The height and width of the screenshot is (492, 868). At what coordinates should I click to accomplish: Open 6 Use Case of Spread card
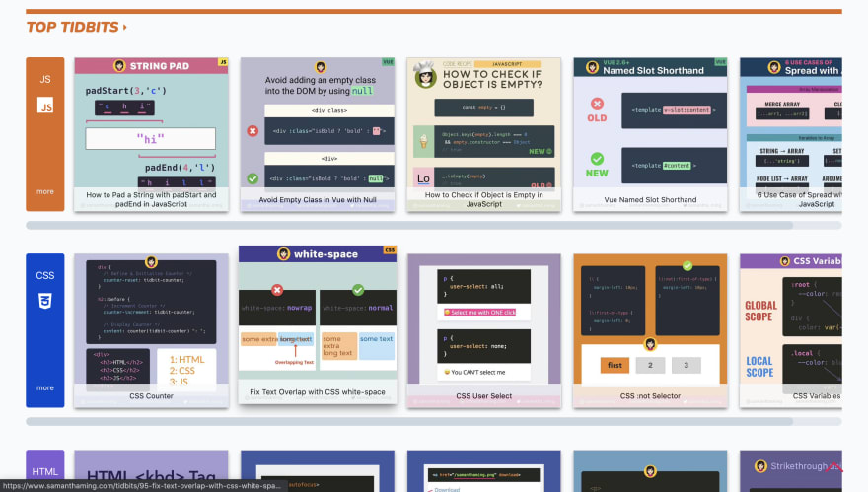[791, 134]
